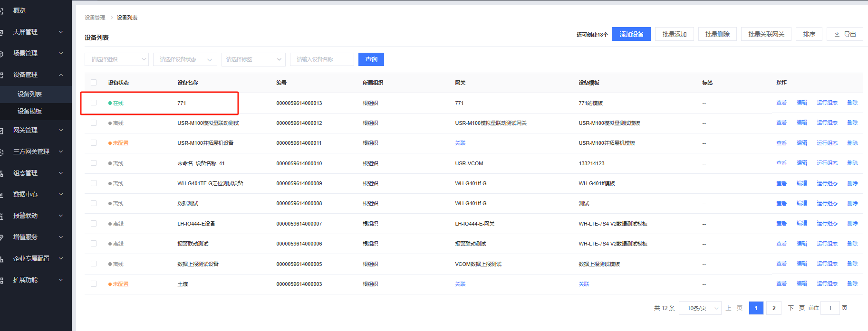This screenshot has height=331, width=868.
Task: Click 运行组态 for device 771
Action: [827, 103]
